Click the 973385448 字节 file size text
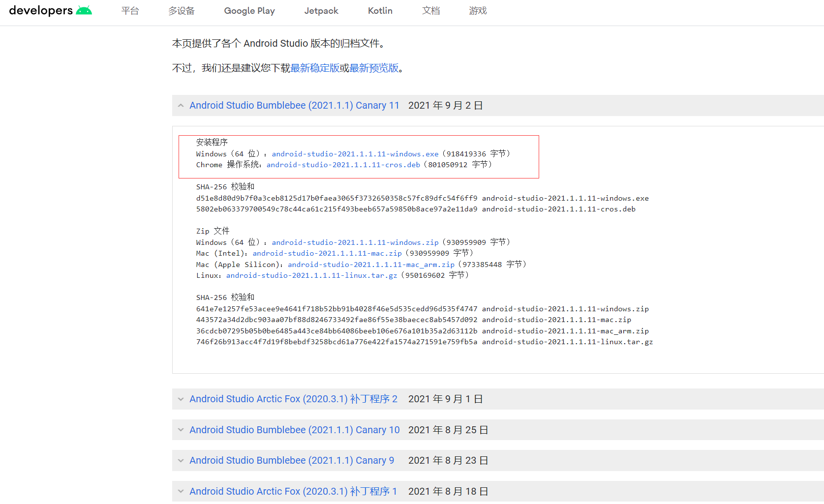The image size is (824, 504). coord(492,265)
